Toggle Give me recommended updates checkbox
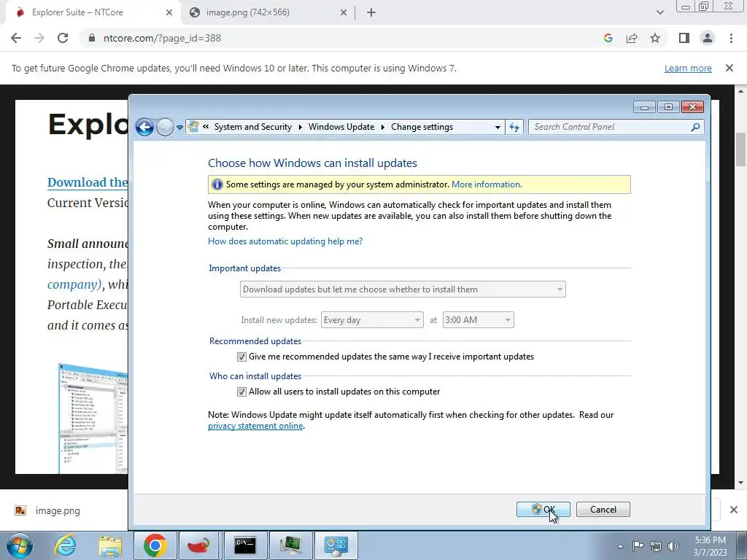Viewport: 747px width, 560px height. [x=241, y=357]
